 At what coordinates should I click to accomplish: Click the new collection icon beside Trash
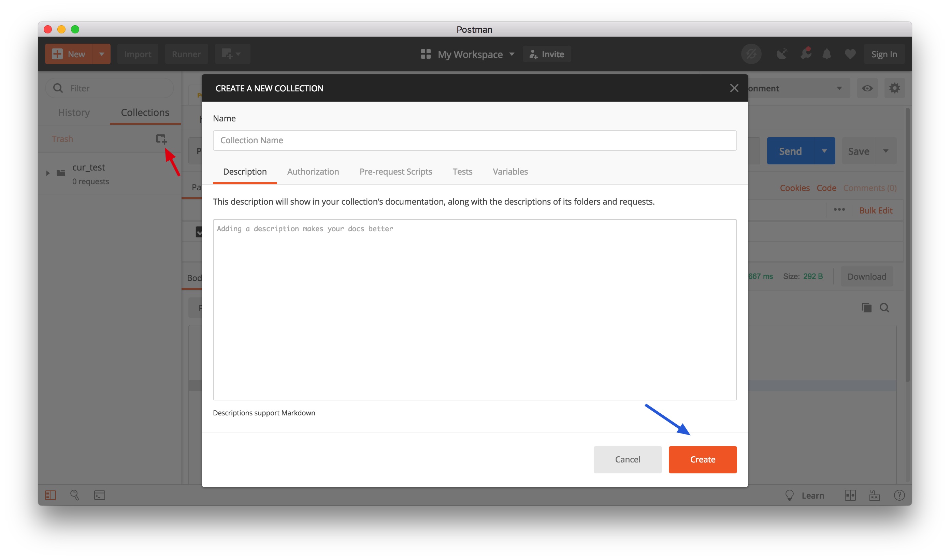coord(161,139)
